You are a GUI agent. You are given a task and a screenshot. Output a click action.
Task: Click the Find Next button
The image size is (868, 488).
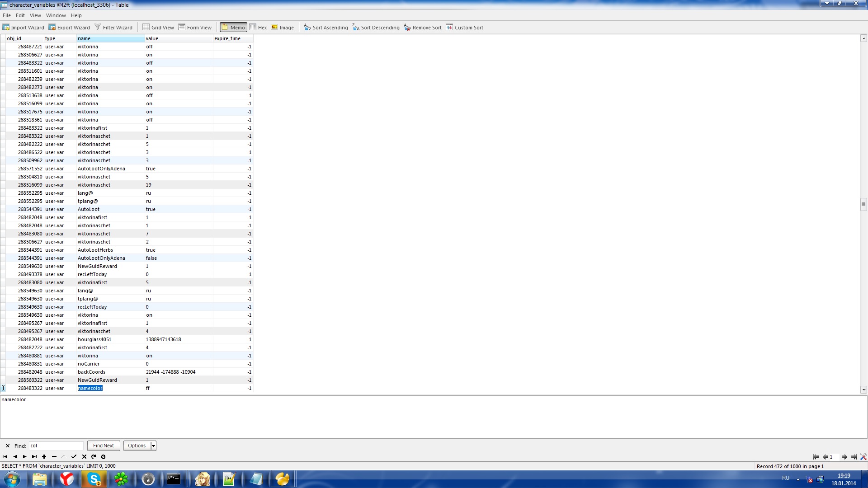(x=104, y=446)
